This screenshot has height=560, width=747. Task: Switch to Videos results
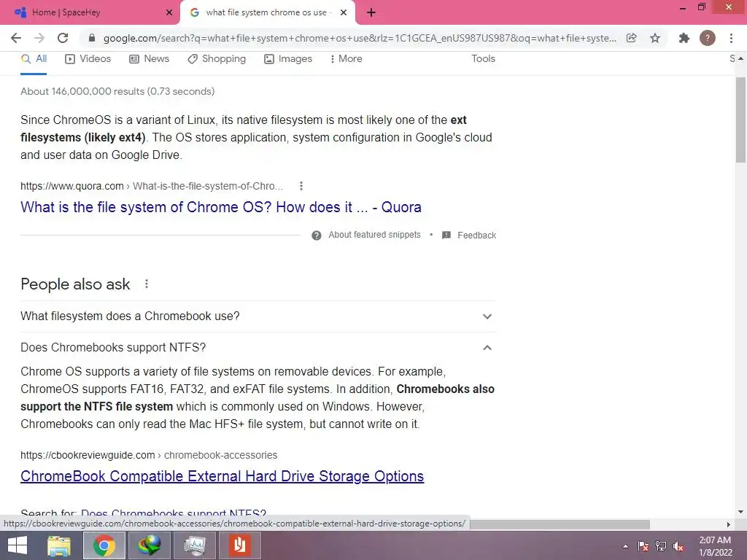pyautogui.click(x=88, y=58)
